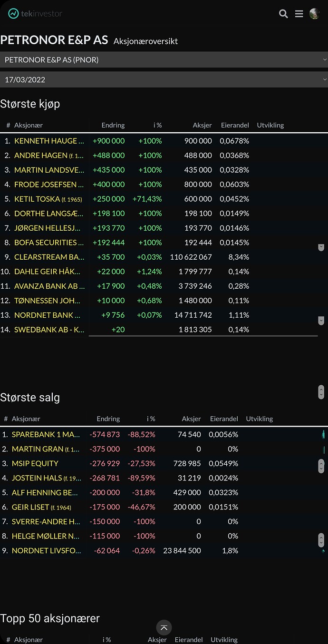This screenshot has width=328, height=644.
Task: Select the -27,53% value for MSIP EQUITY
Action: (x=141, y=463)
